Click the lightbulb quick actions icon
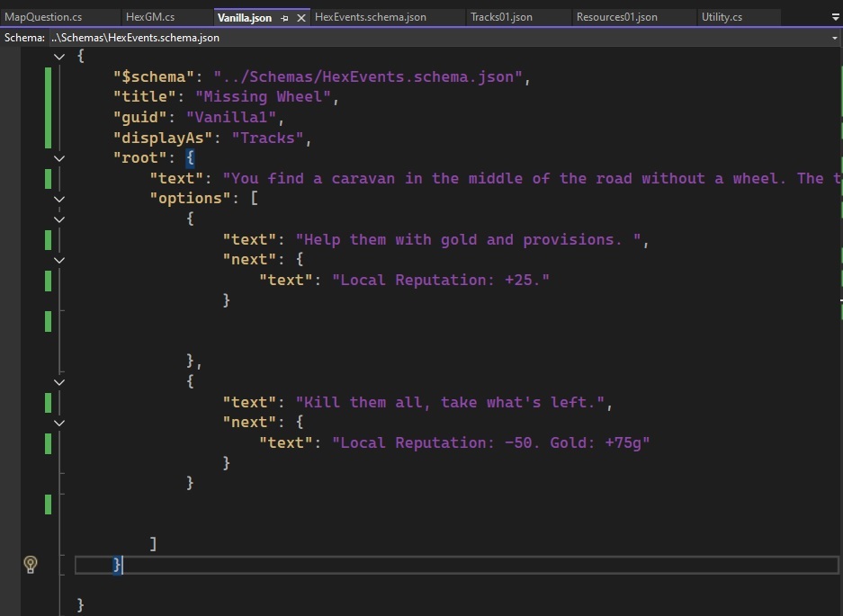This screenshot has width=843, height=616. point(31,564)
